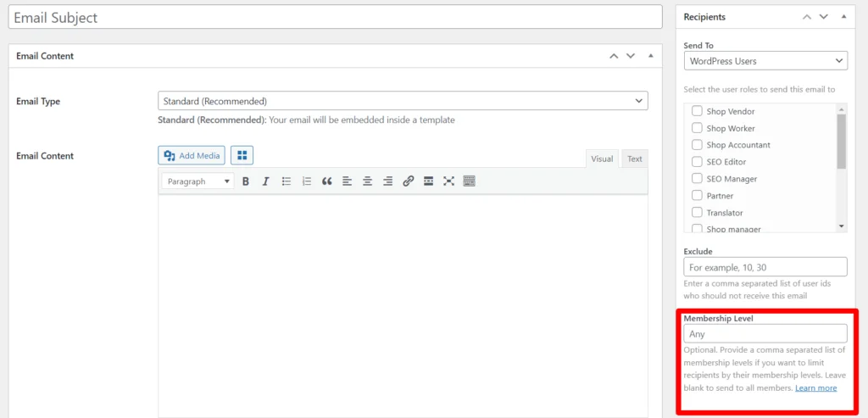Insert a numbered list
868x418 pixels.
coord(307,181)
